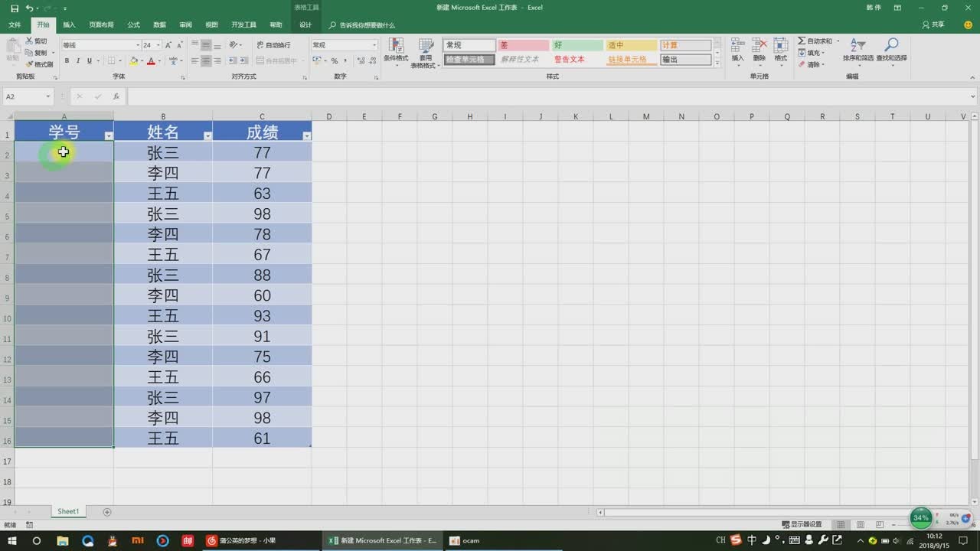
Task: Toggle Underline formatting
Action: [x=89, y=60]
